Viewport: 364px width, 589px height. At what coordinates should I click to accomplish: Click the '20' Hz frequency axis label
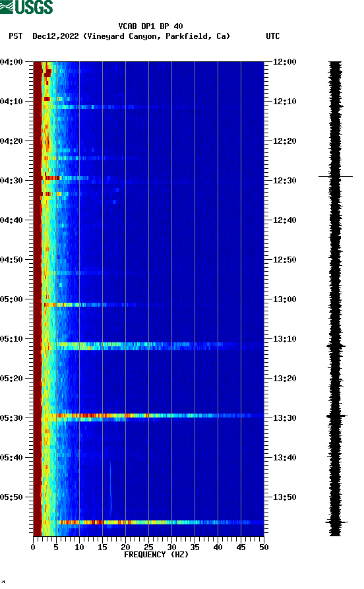coord(125,547)
